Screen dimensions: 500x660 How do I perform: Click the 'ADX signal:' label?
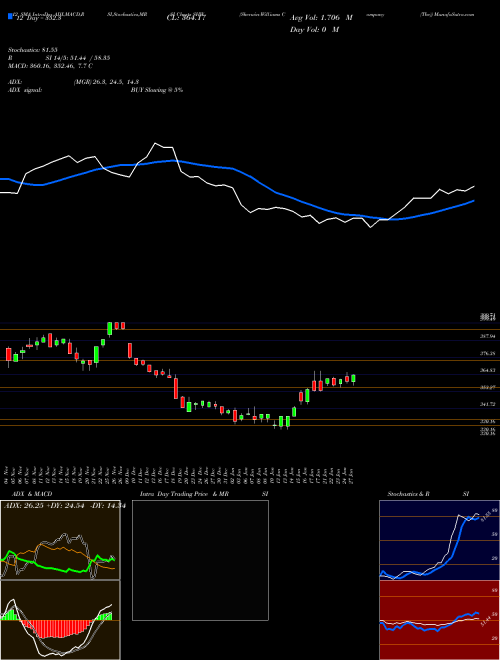(24, 90)
